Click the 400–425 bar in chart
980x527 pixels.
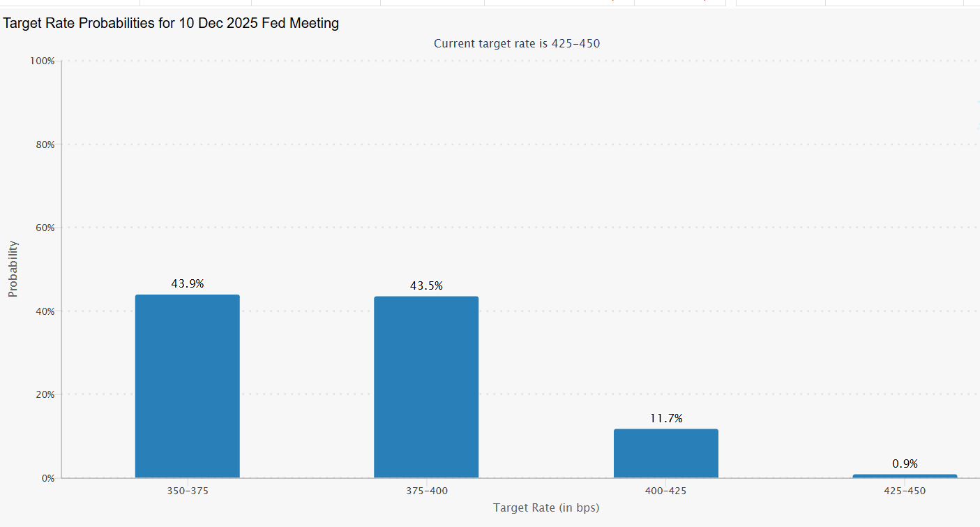665,453
